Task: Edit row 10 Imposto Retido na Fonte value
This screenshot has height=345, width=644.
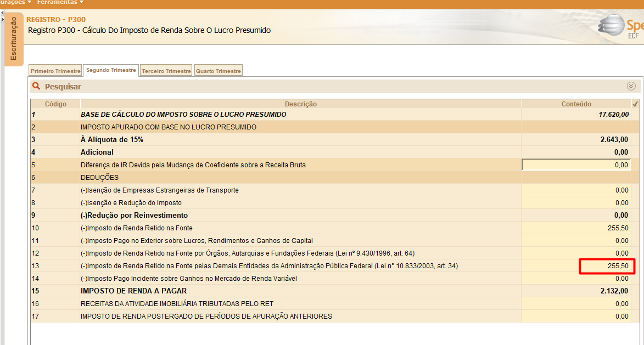Action: click(x=576, y=228)
